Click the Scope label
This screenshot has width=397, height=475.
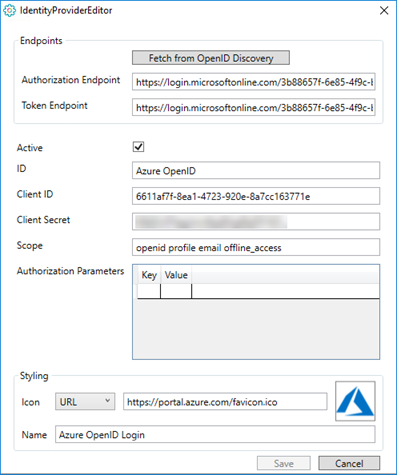pos(30,246)
